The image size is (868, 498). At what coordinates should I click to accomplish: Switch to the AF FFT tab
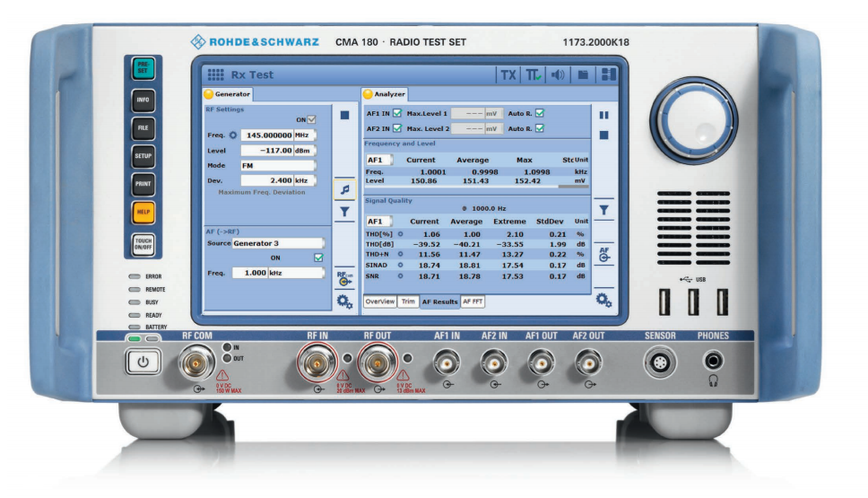[473, 302]
